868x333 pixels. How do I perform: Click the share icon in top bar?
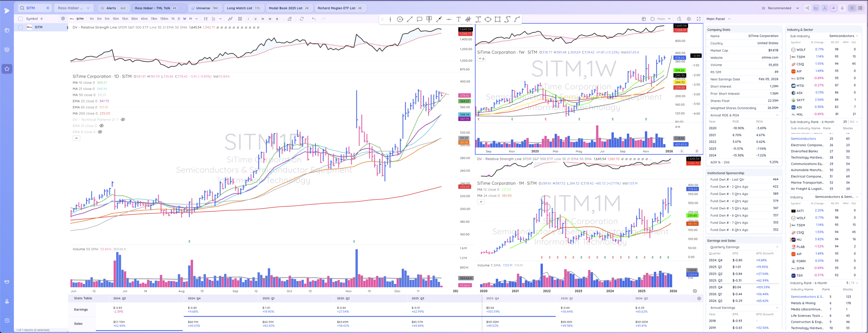807,8
